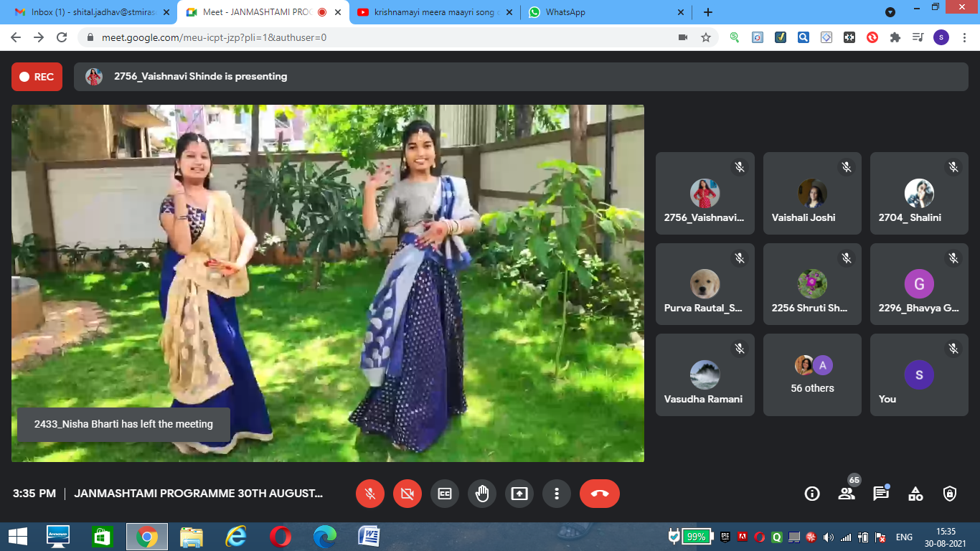Image resolution: width=980 pixels, height=551 pixels.
Task: Open the present now screen share icon
Action: click(x=519, y=494)
